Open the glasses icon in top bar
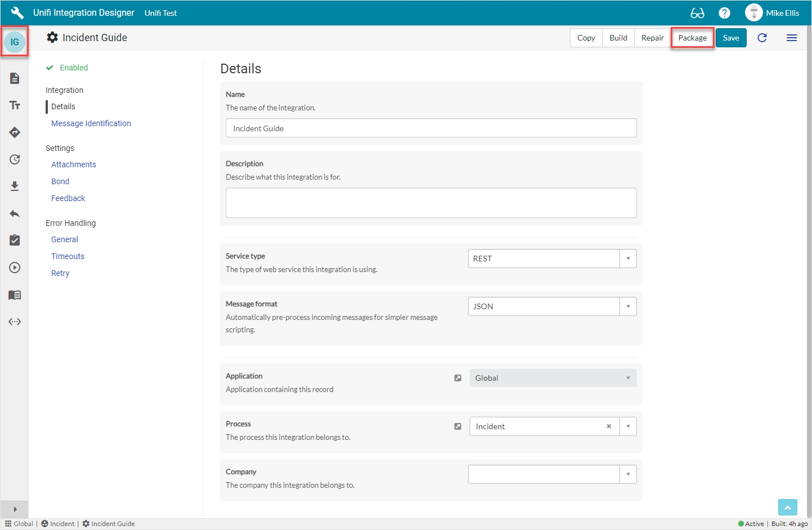The image size is (812, 530). [x=697, y=13]
